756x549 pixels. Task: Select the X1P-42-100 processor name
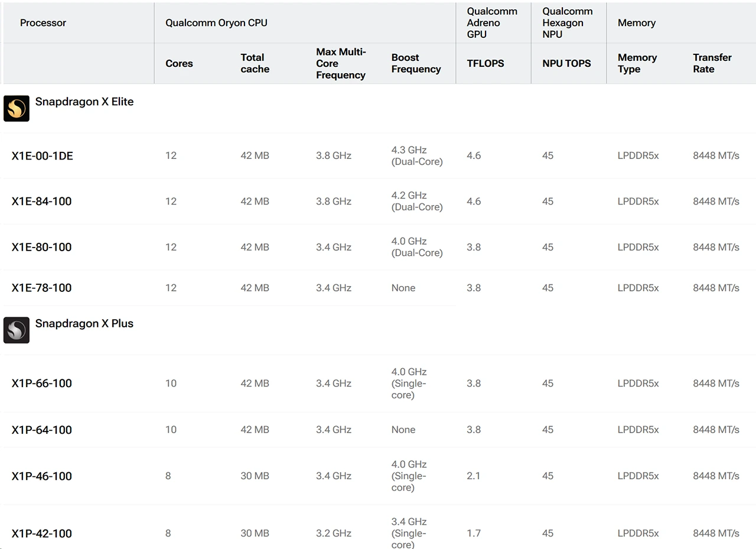click(x=41, y=534)
